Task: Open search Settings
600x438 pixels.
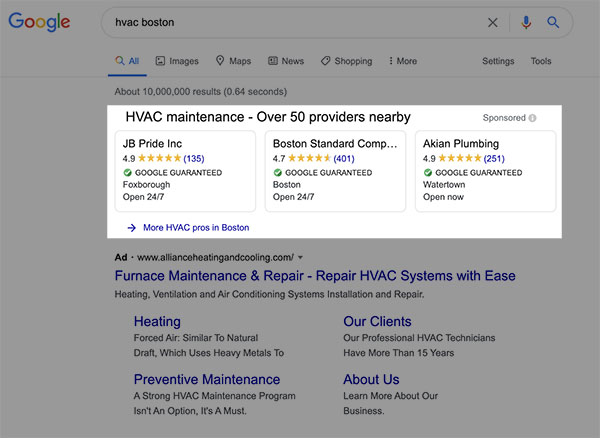Action: [498, 61]
